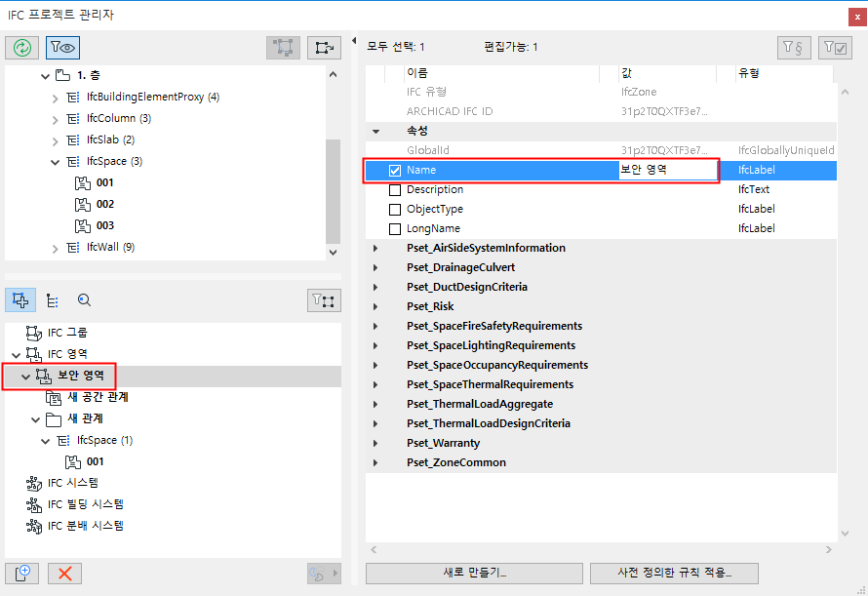Click the red X delete icon
This screenshot has width=868, height=596.
pos(64,574)
